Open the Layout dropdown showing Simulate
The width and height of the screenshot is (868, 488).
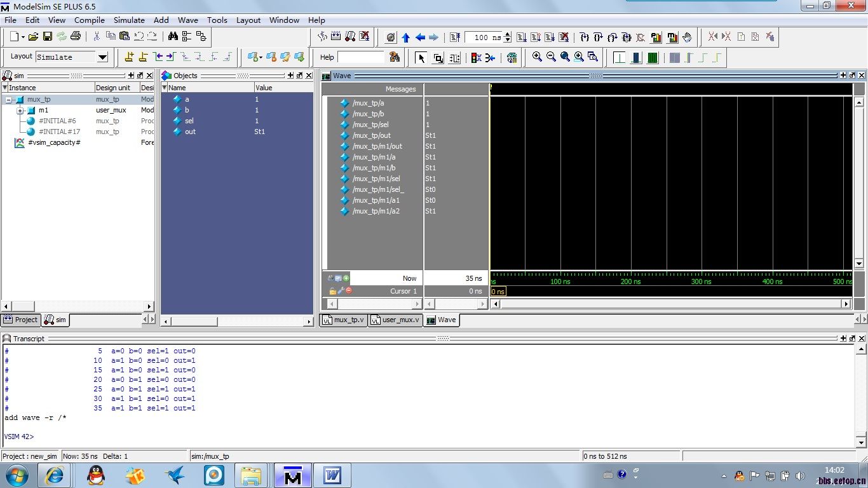(x=102, y=57)
